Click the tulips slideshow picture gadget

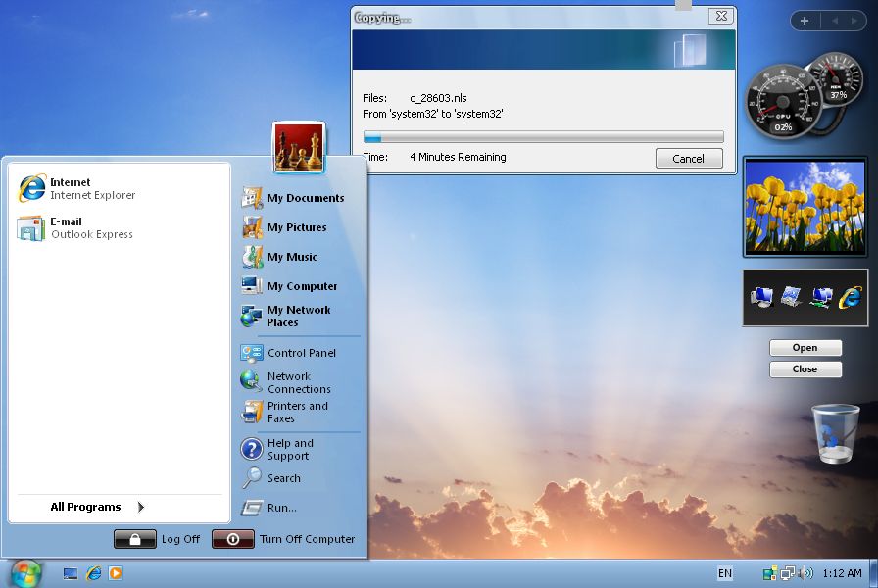(805, 206)
